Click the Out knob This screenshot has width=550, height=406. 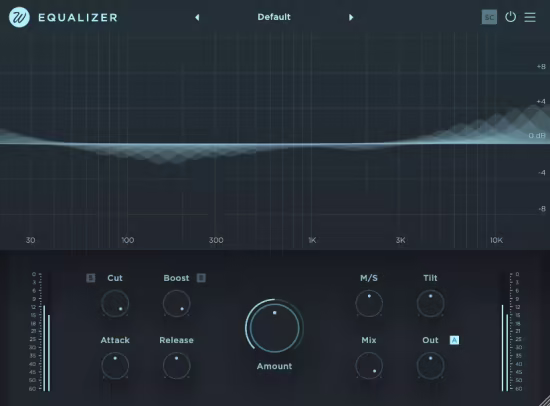[430, 366]
